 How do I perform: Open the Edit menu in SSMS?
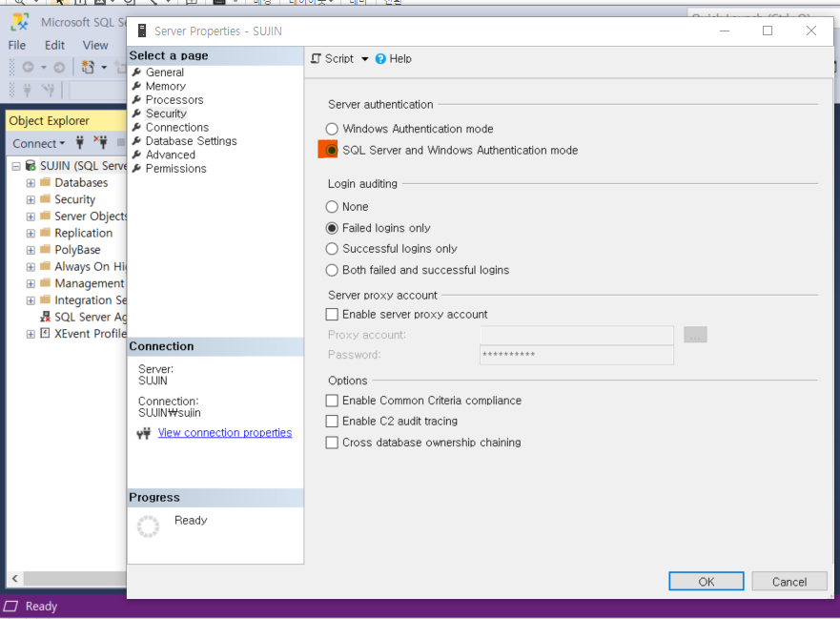point(54,46)
